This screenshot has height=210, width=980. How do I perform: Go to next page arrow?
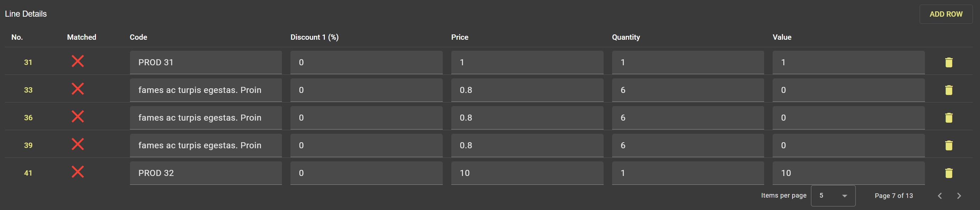[x=959, y=196]
